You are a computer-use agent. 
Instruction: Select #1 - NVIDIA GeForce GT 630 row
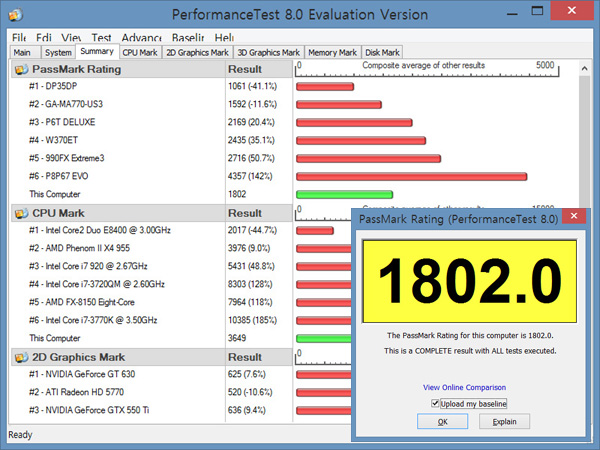point(152,374)
